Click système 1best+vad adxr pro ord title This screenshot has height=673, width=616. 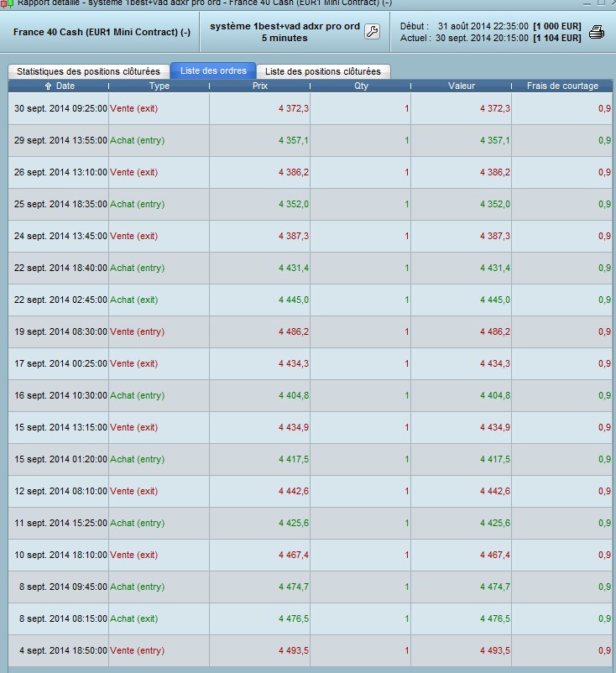285,26
